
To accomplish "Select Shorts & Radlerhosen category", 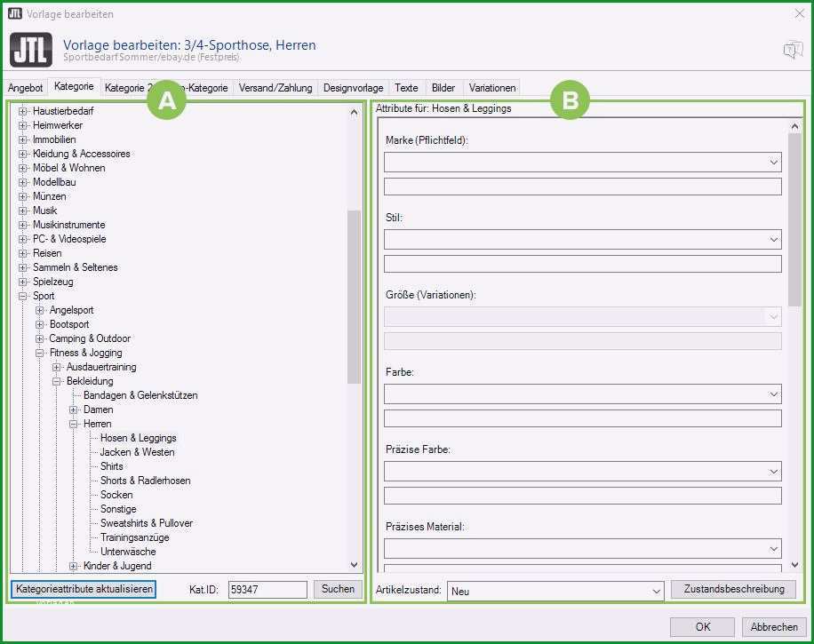I will tap(146, 481).
